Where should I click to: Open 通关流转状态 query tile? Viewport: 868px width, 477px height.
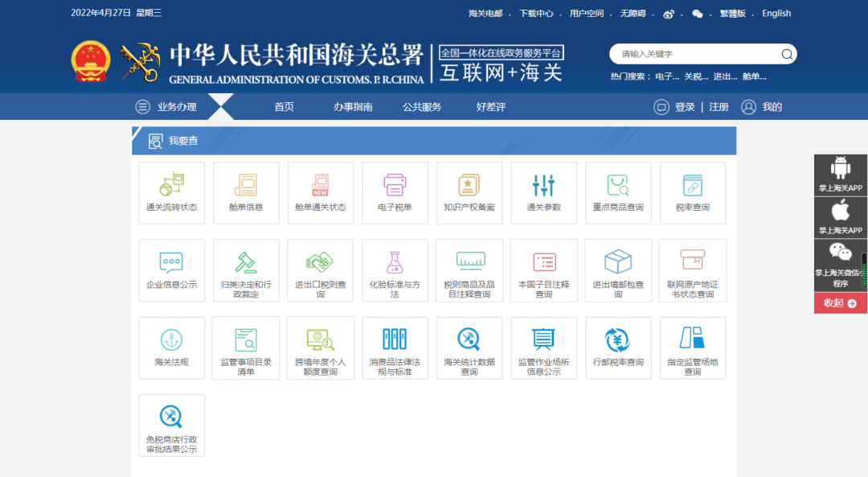172,193
